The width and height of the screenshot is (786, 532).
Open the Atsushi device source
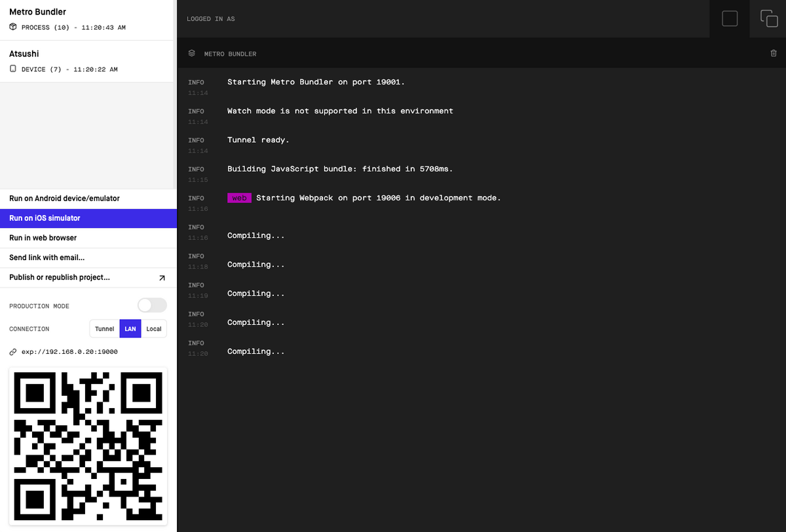click(86, 61)
